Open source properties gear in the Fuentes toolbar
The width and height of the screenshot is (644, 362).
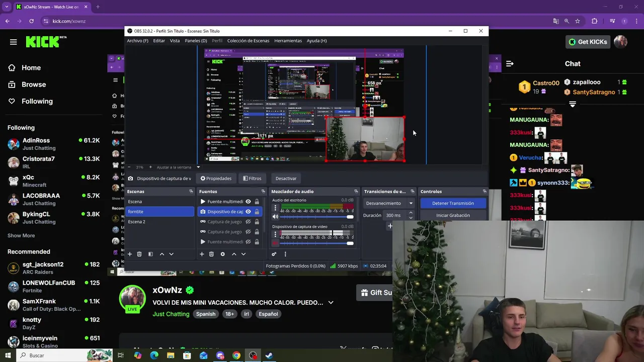click(x=222, y=254)
